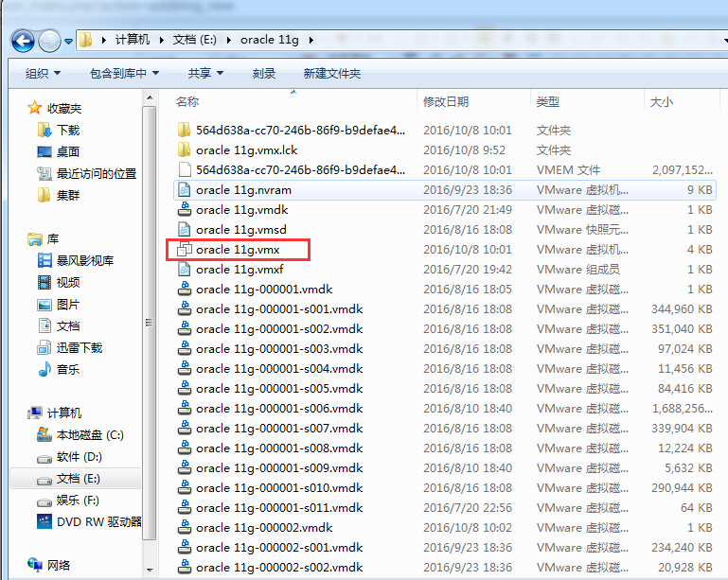The height and width of the screenshot is (580, 728).
Task: Select the DVD RW 驱动器 icon
Action: tap(44, 521)
